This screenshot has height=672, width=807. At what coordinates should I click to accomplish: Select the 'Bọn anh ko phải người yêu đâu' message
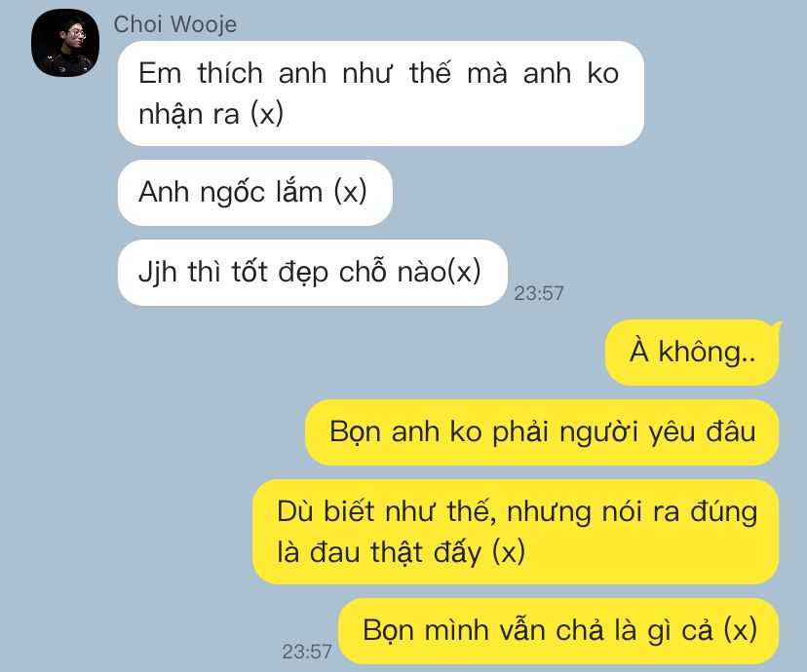pyautogui.click(x=542, y=432)
